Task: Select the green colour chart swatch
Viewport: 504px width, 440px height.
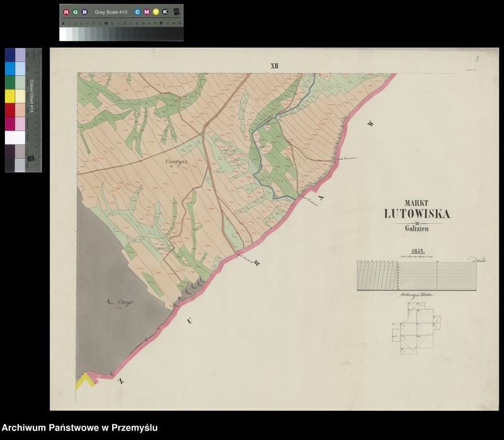Action: 10,83
